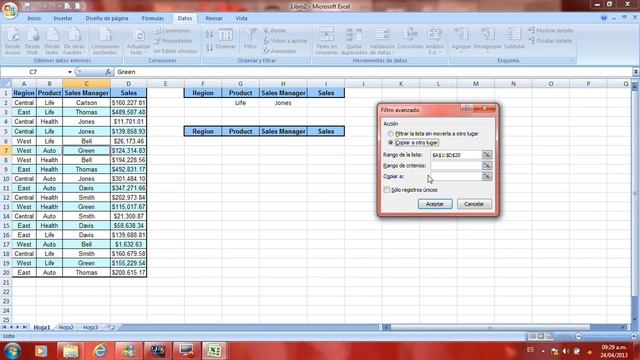Switch to sheet Hoja3

pos(90,327)
